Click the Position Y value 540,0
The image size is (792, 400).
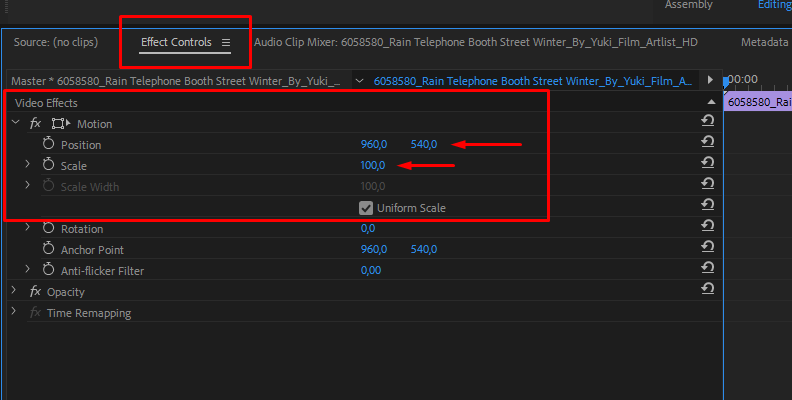(x=424, y=144)
